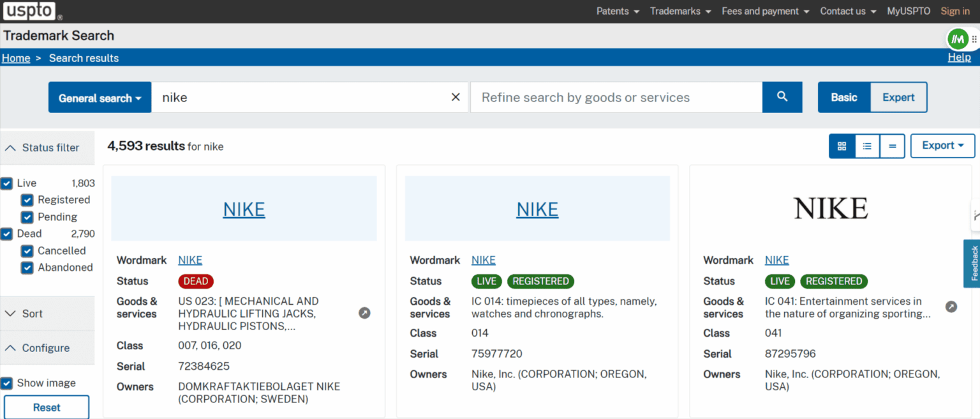Viewport: 980px width, 419px height.
Task: Uncheck the Pending status filter
Action: point(27,217)
